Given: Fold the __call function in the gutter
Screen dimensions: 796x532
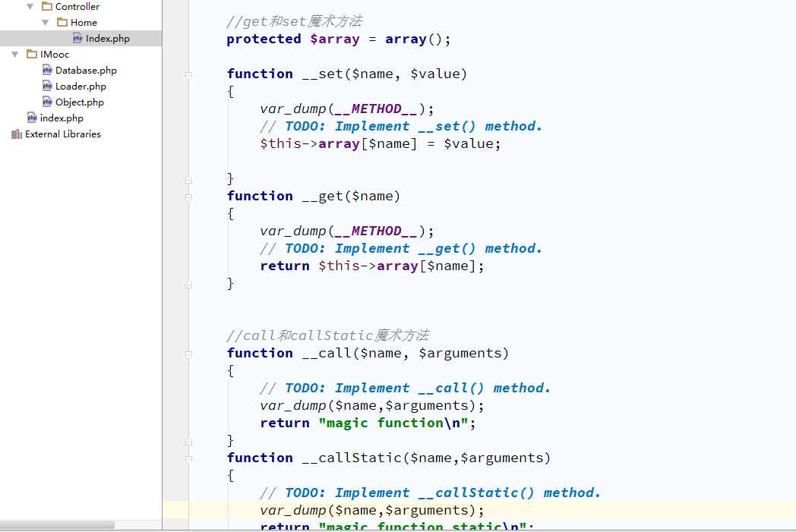Looking at the screenshot, I should [x=189, y=354].
